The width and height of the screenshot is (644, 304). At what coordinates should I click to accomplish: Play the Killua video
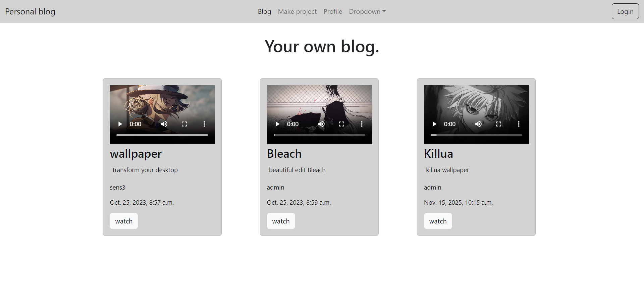[434, 124]
